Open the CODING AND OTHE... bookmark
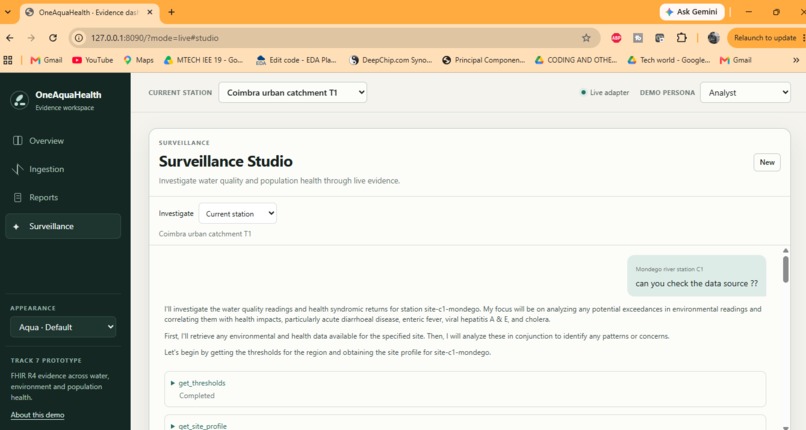806x430 pixels. (576, 60)
